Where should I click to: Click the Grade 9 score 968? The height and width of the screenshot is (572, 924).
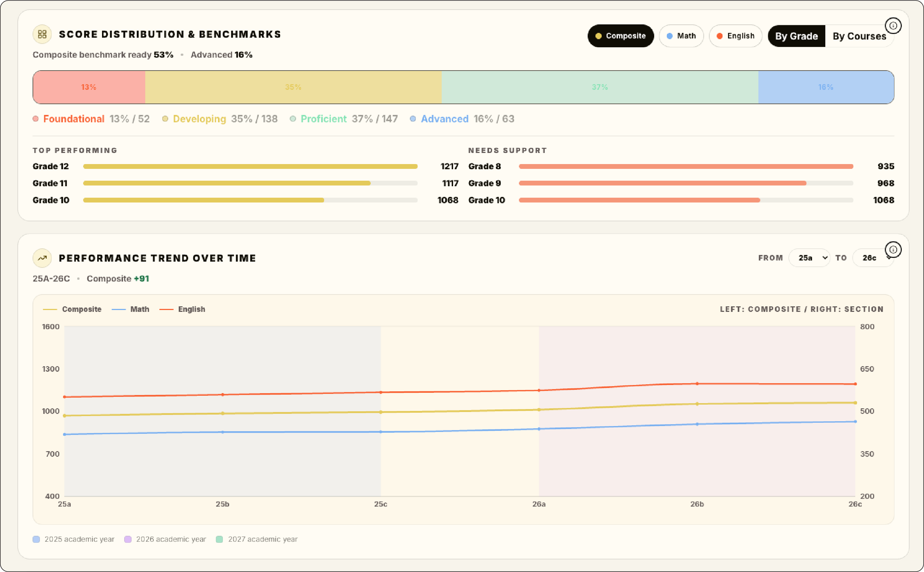click(886, 183)
